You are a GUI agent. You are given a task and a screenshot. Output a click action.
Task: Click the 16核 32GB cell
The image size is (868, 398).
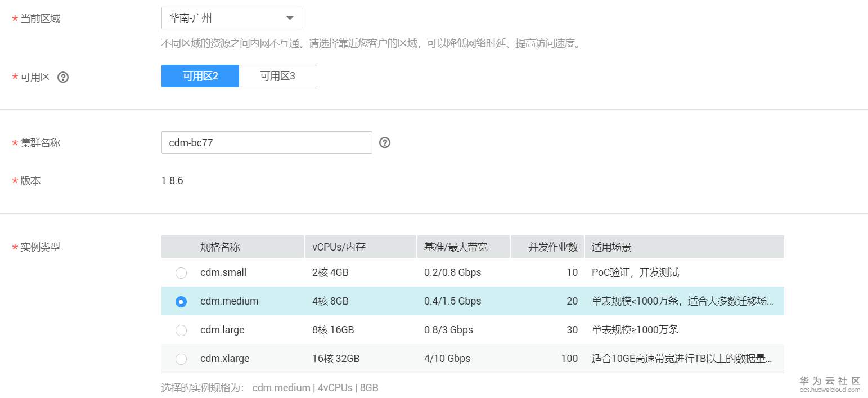click(x=336, y=359)
